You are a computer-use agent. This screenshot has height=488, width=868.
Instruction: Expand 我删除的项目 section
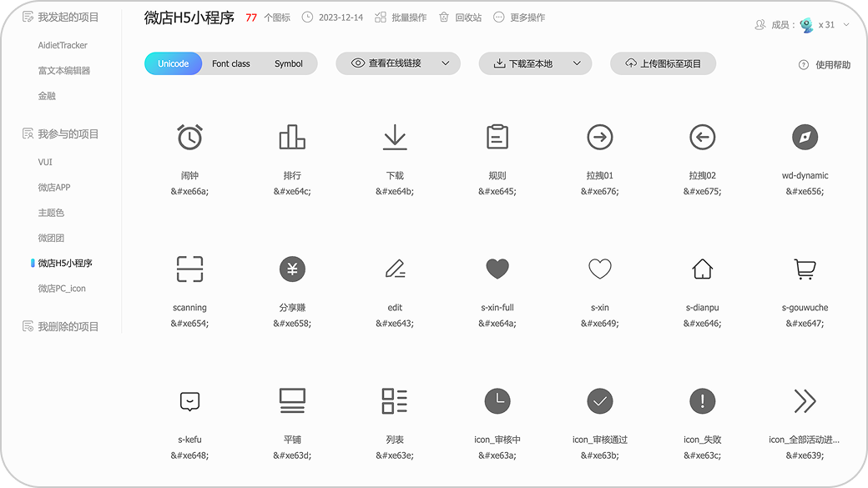[60, 326]
